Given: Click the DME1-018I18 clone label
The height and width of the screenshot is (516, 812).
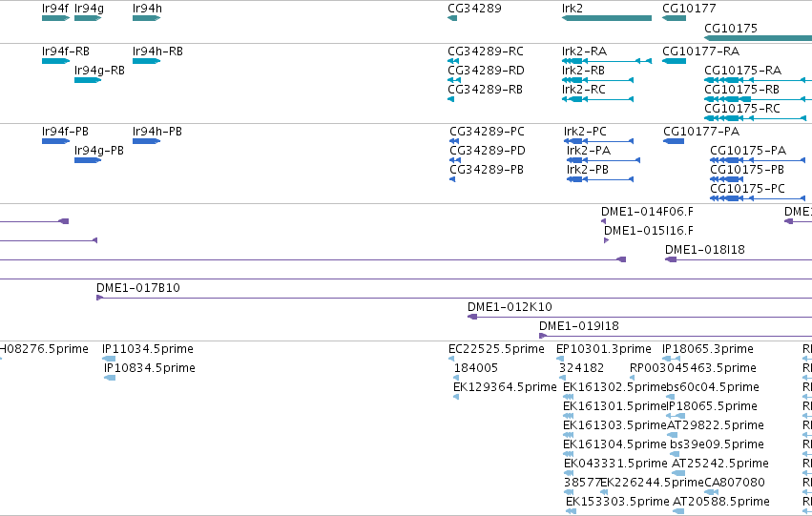Looking at the screenshot, I should (x=705, y=250).
